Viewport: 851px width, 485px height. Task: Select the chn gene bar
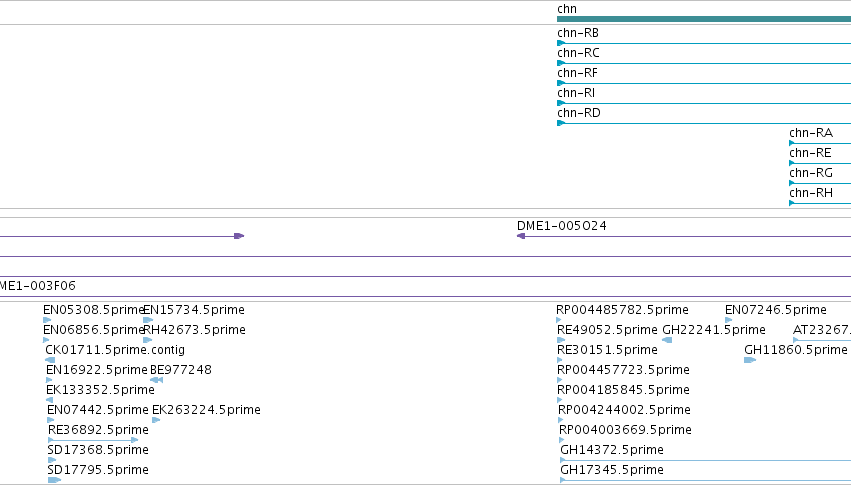pos(704,19)
